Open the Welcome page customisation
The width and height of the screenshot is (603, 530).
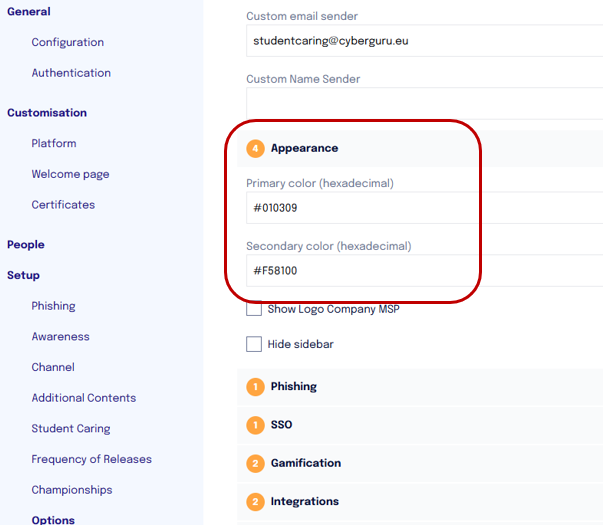[70, 174]
